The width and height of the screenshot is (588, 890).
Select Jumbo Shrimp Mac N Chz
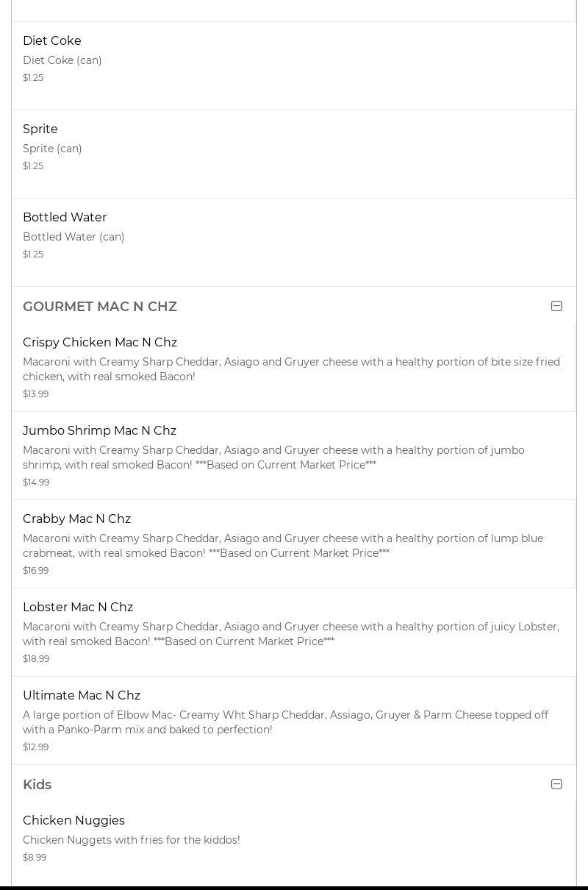point(99,431)
